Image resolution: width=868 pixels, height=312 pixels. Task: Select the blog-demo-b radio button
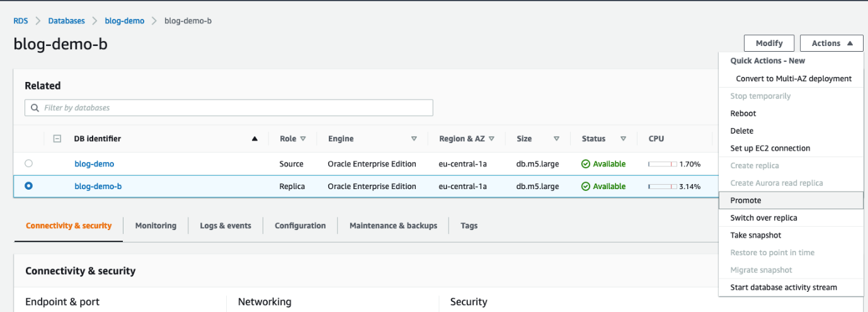(x=28, y=186)
